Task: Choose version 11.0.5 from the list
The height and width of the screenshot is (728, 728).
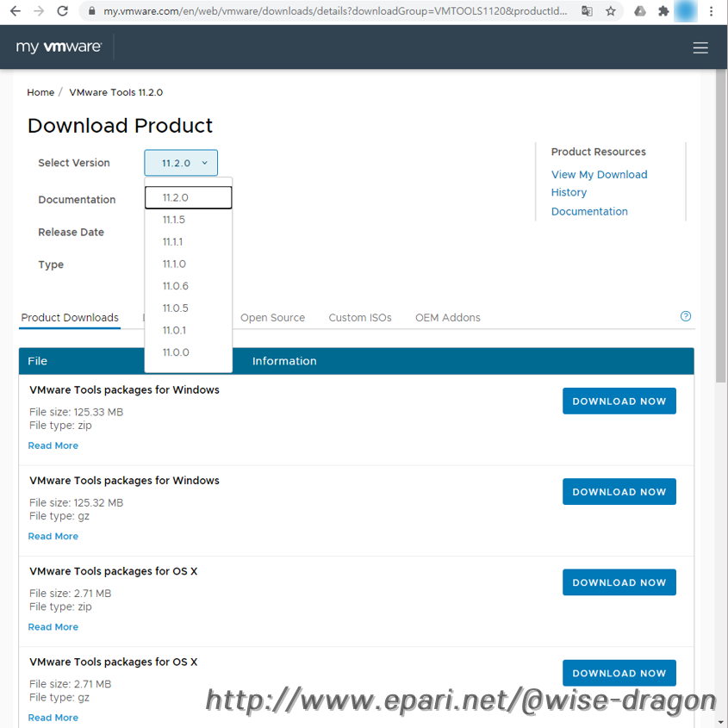Action: (x=188, y=308)
